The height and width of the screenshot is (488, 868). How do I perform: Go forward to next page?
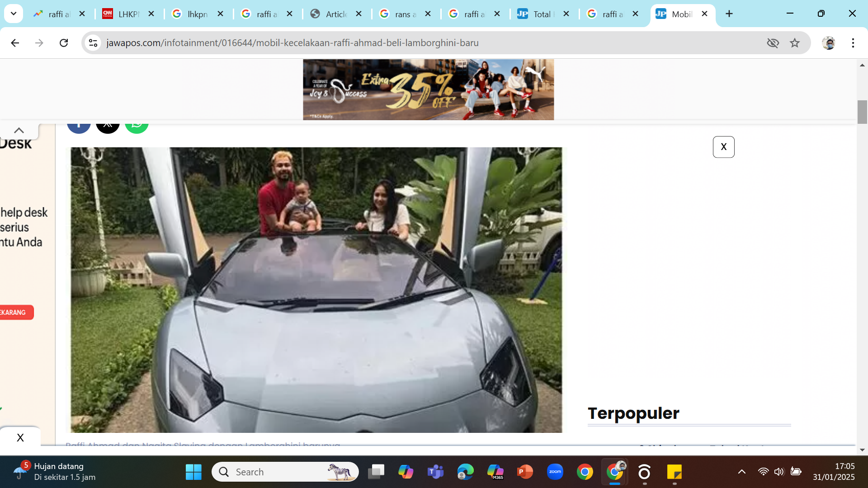point(39,43)
